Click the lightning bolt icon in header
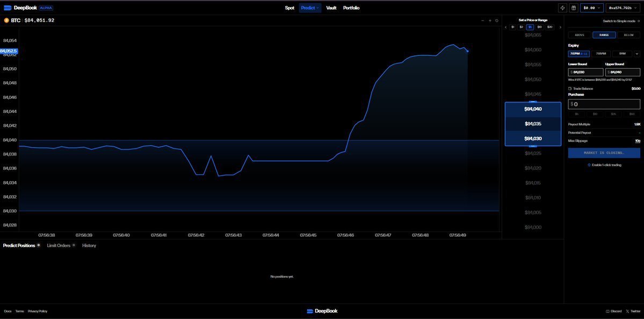This screenshot has width=644, height=319. (x=563, y=8)
